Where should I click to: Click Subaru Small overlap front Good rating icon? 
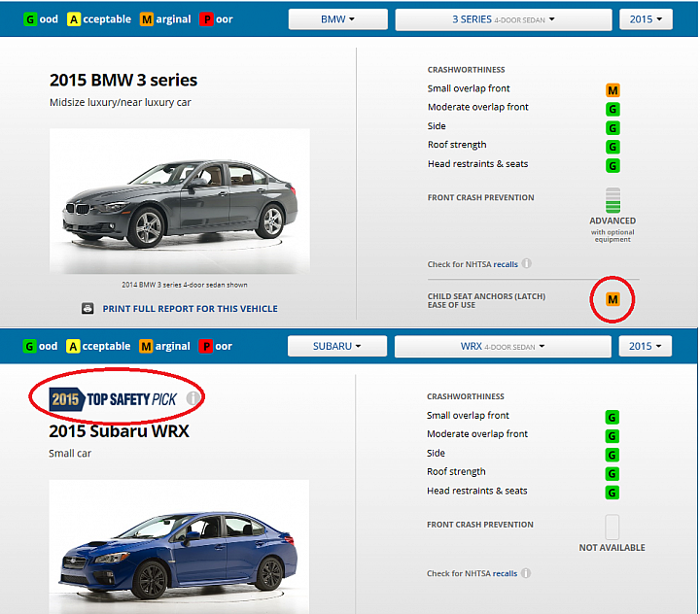(x=612, y=418)
